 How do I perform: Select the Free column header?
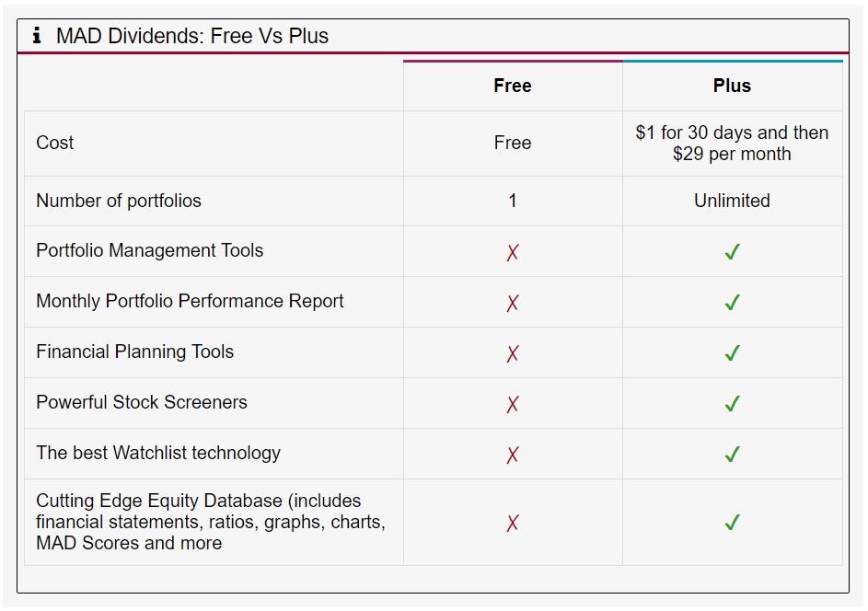[513, 86]
